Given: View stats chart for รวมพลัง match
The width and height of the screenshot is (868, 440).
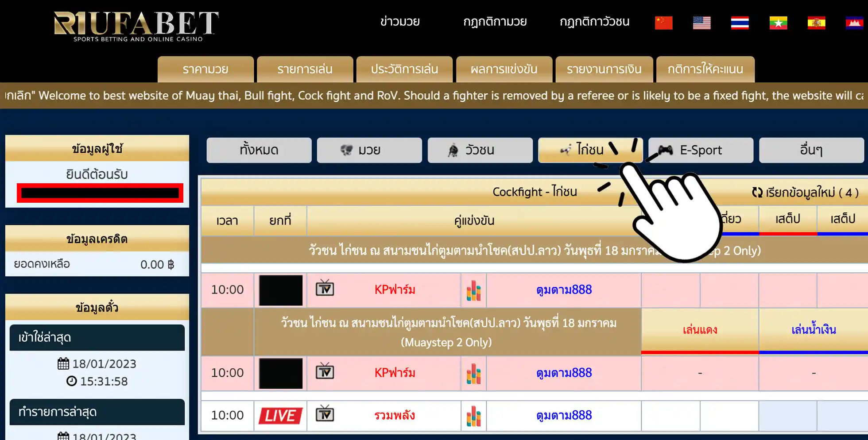Looking at the screenshot, I should click(x=473, y=416).
